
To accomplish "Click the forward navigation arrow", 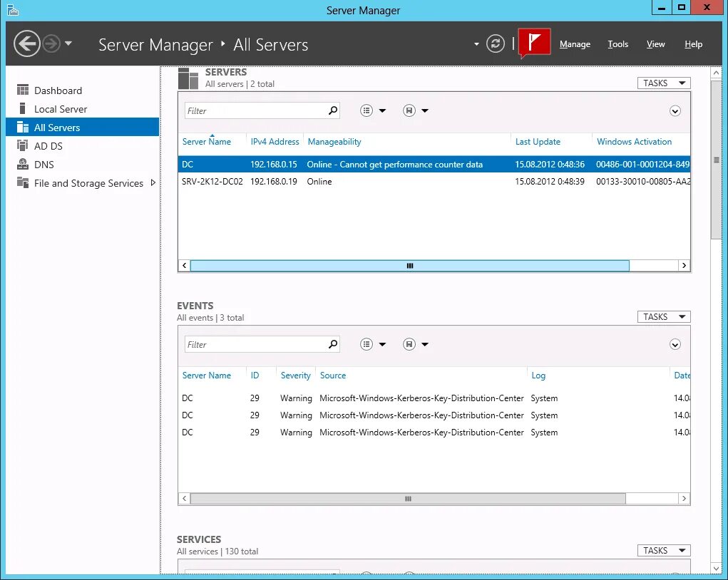I will click(x=51, y=44).
